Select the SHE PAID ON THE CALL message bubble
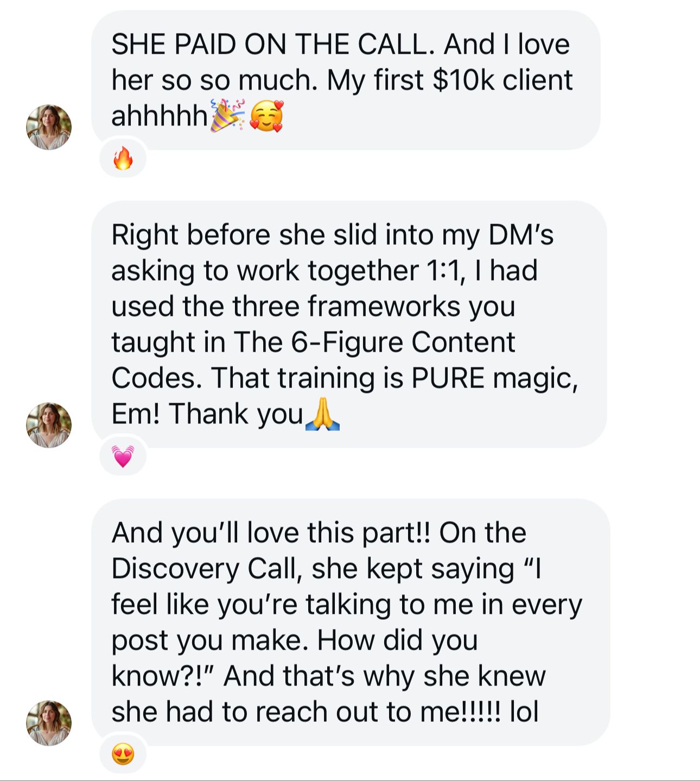 [x=346, y=80]
